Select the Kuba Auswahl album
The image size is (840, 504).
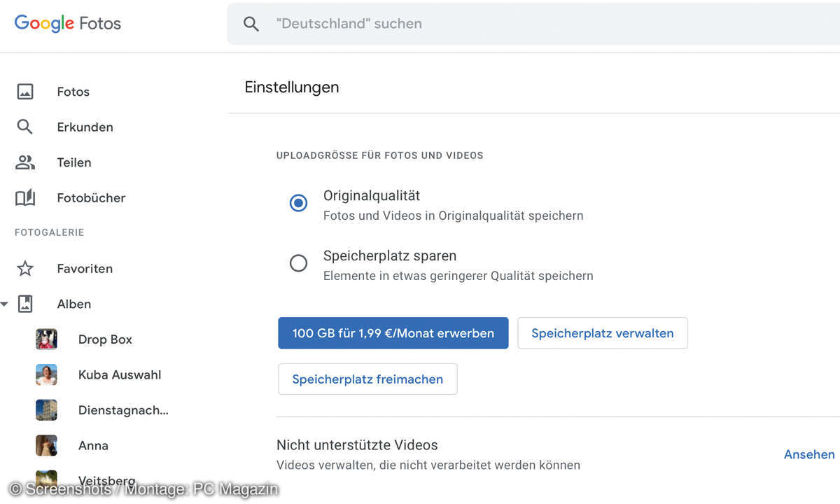pos(120,374)
